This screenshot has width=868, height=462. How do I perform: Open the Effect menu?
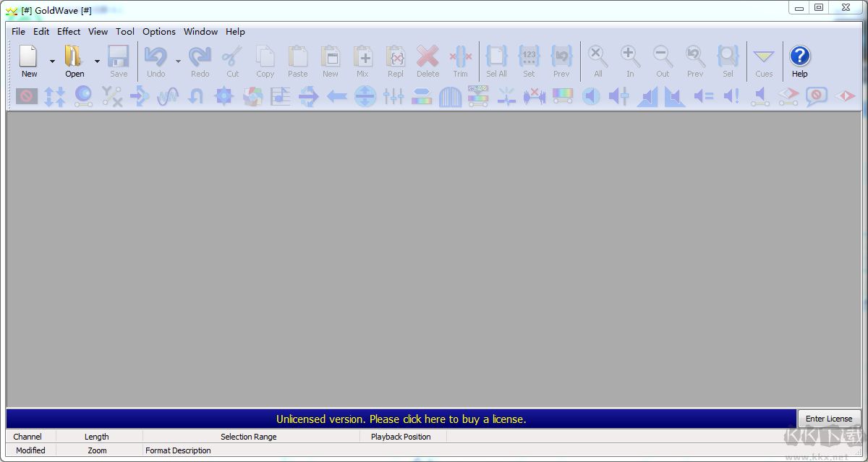tap(69, 32)
